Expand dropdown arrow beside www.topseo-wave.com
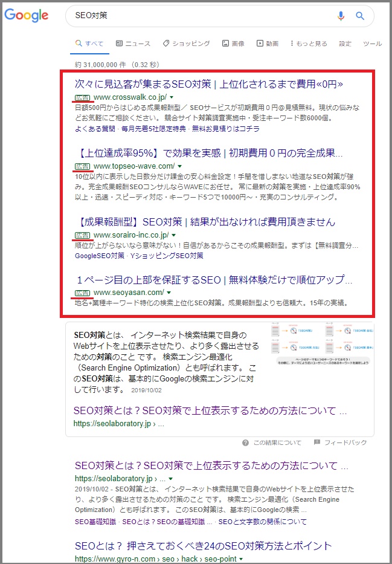This screenshot has height=564, width=392. coord(179,166)
